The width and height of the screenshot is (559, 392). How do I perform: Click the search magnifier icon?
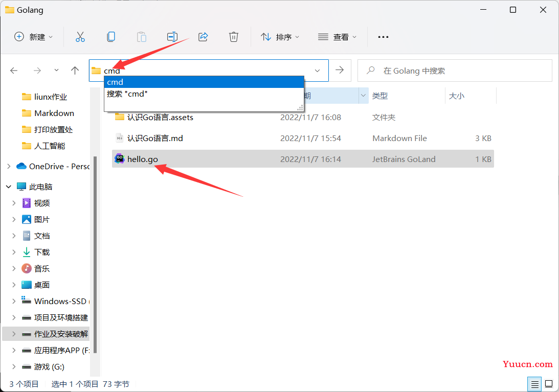(371, 70)
